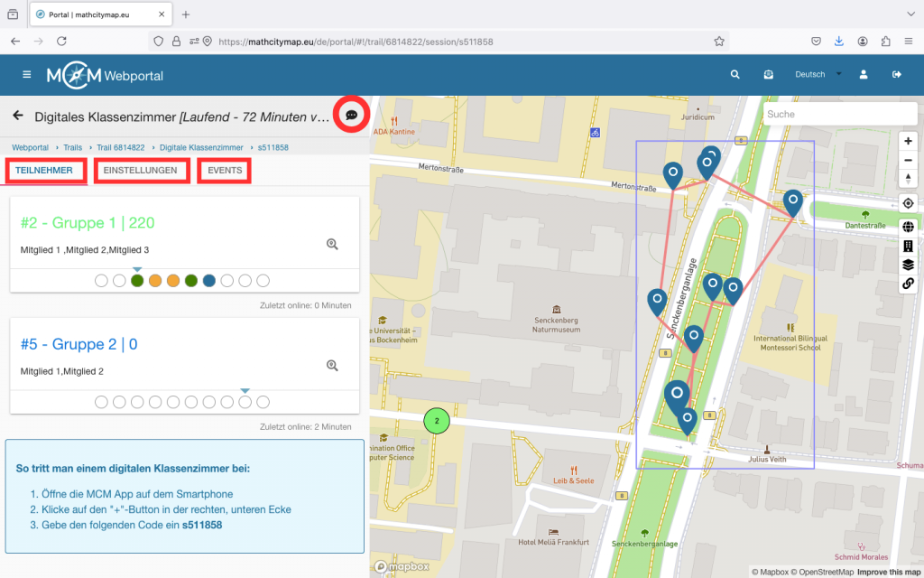
Task: Reset map bearing with compass button
Action: coord(908,178)
